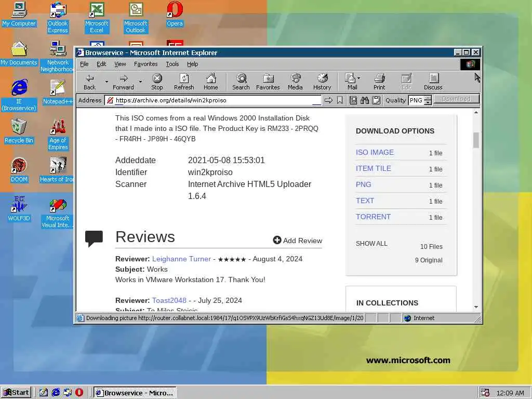This screenshot has width=532, height=399.
Task: Click the binoculars find icon
Action: pyautogui.click(x=365, y=100)
